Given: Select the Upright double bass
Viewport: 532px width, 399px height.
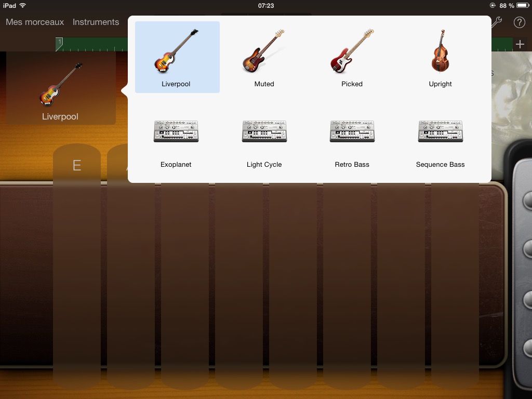Looking at the screenshot, I should 440,57.
